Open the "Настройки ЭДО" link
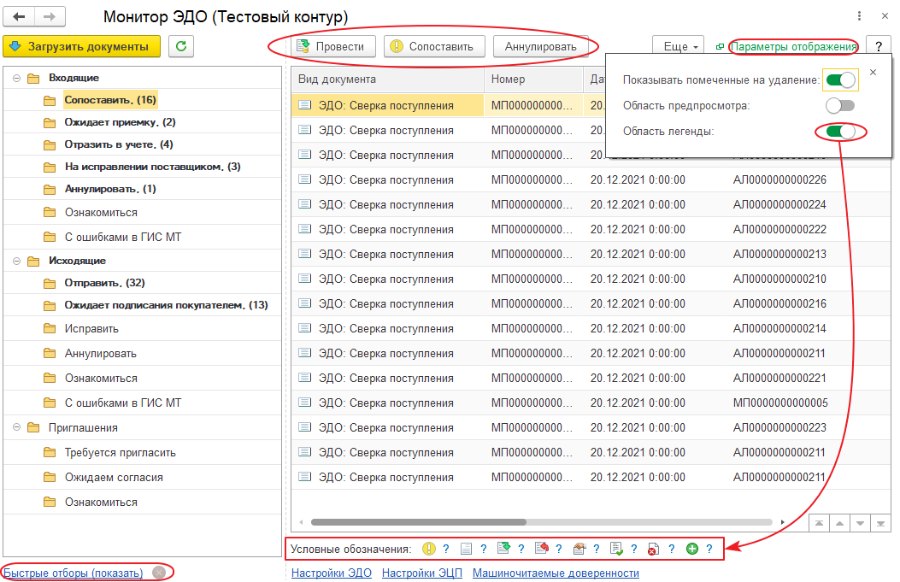Screen dimensions: 900x582 (331, 573)
